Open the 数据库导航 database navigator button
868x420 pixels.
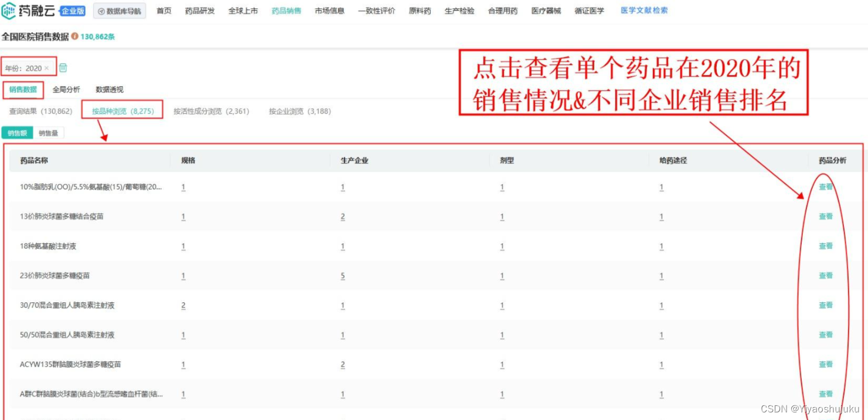[120, 11]
